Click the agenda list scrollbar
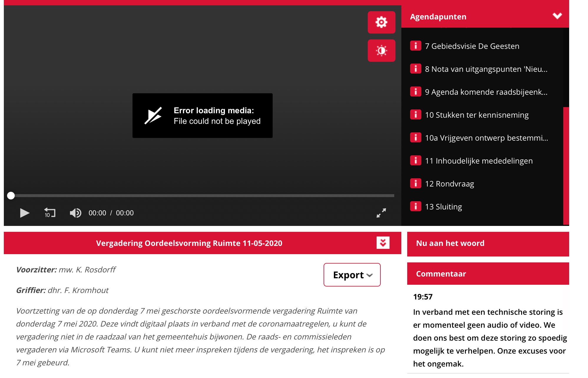Screen dimensions: 588x378 click(x=566, y=166)
